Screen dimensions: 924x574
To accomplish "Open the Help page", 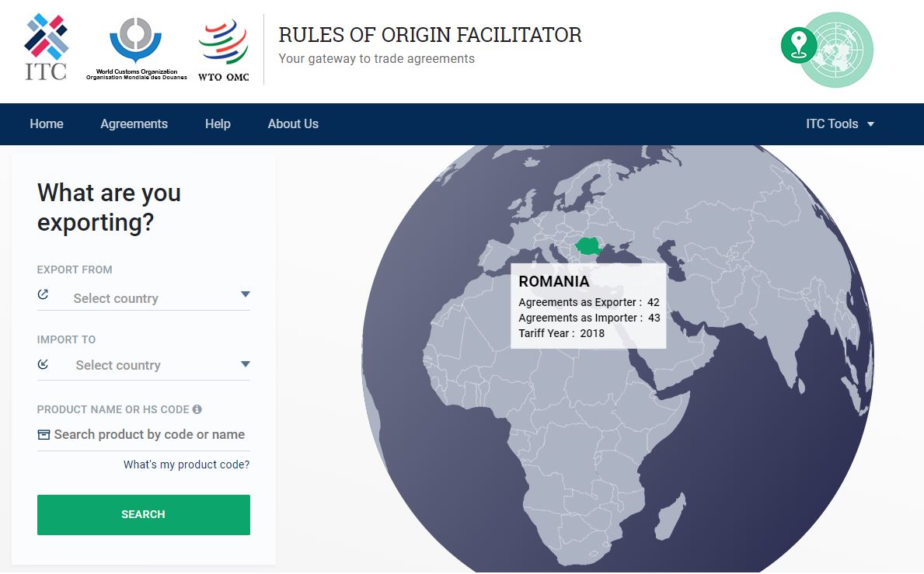I will 218,123.
